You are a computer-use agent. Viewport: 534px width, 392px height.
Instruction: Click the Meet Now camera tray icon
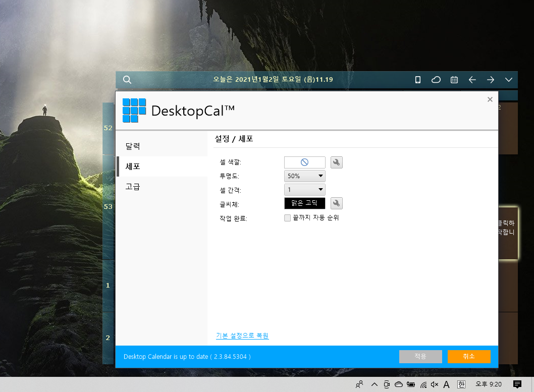pos(387,384)
